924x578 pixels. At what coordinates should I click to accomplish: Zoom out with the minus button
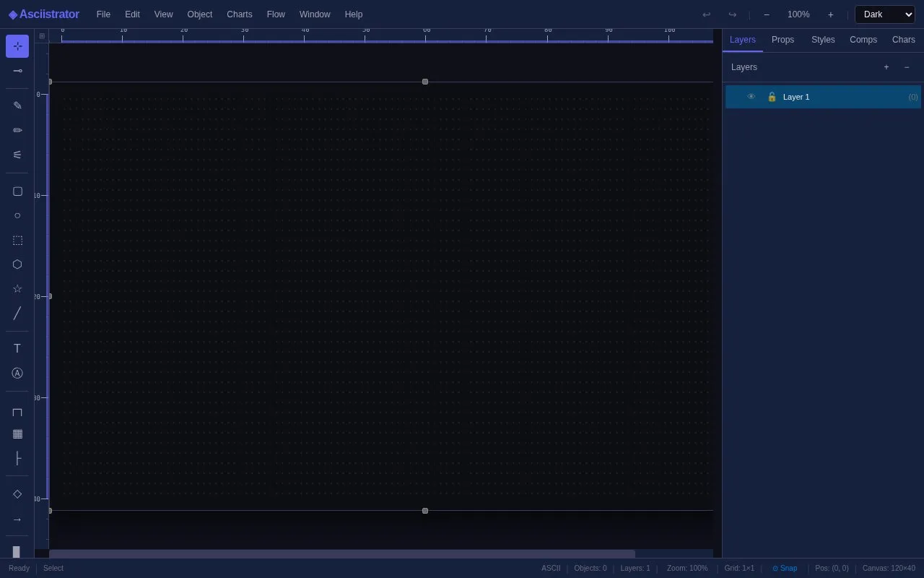(x=767, y=14)
